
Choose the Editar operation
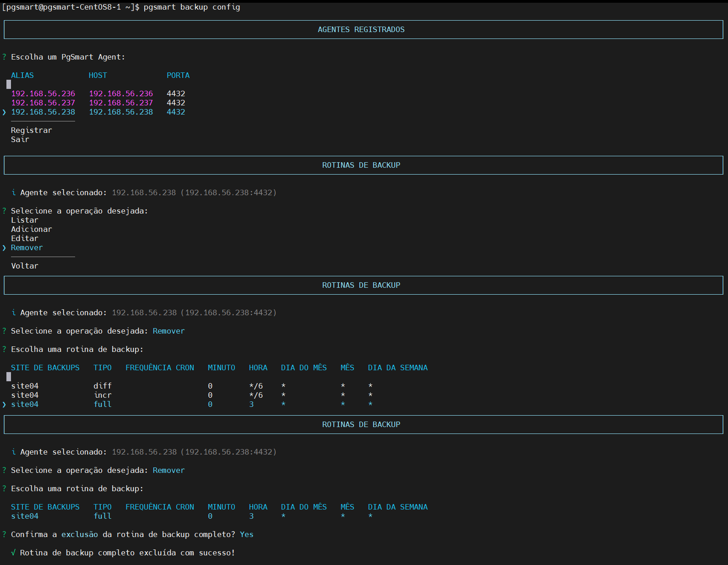pos(25,238)
